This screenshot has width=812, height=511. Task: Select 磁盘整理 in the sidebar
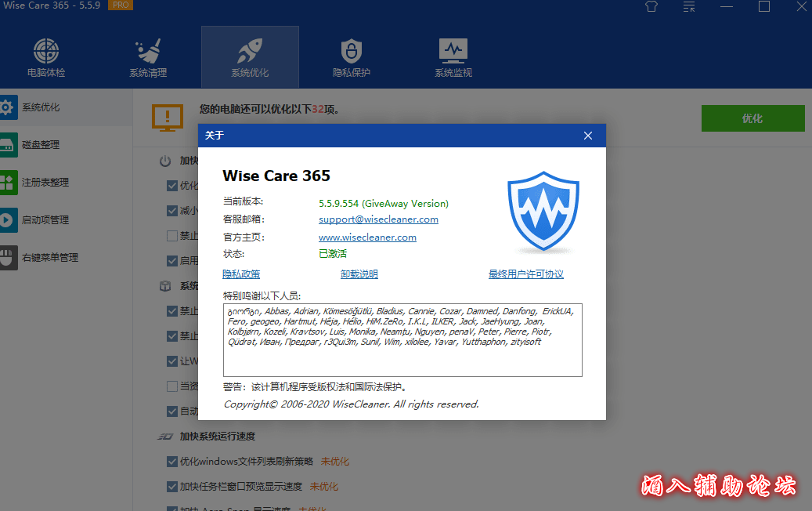41,145
